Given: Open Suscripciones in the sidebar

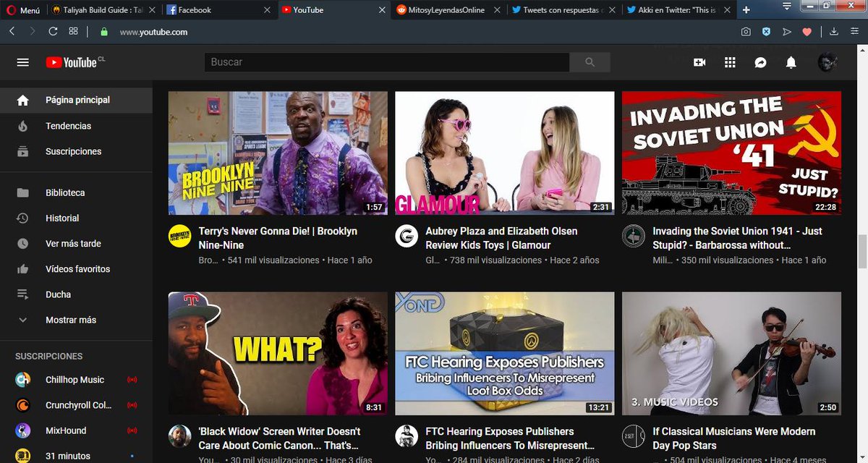Looking at the screenshot, I should [x=76, y=151].
